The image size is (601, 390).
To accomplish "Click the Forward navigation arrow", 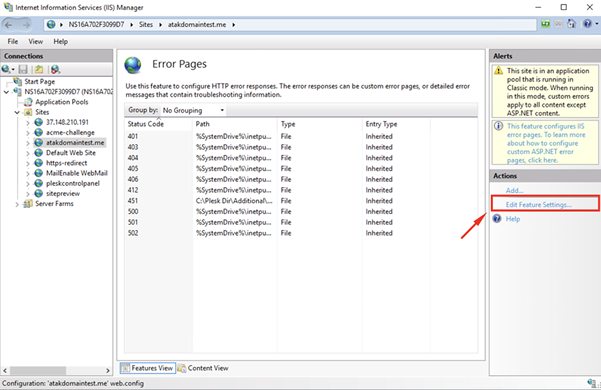I will [26, 25].
